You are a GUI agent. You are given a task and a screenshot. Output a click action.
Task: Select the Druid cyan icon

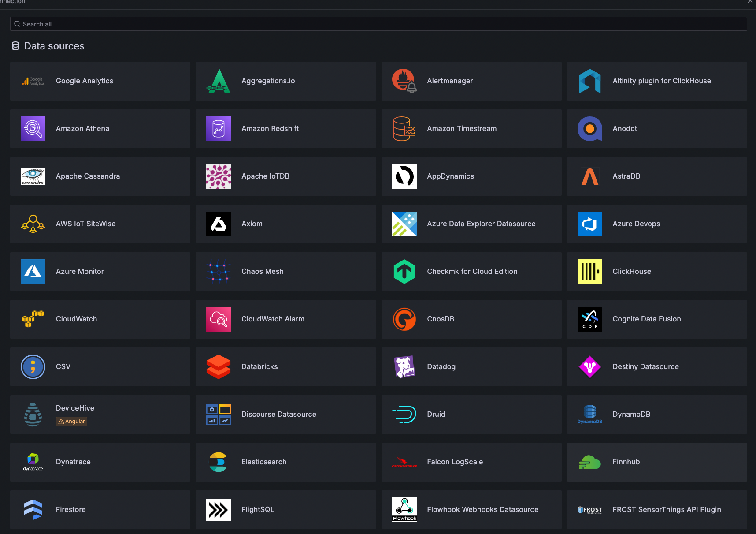tap(404, 415)
